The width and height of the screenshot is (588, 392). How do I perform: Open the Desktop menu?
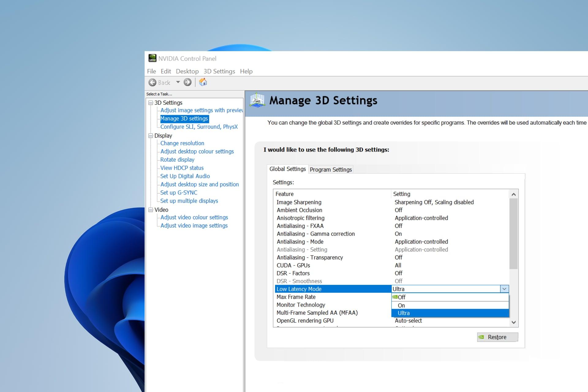pyautogui.click(x=187, y=71)
